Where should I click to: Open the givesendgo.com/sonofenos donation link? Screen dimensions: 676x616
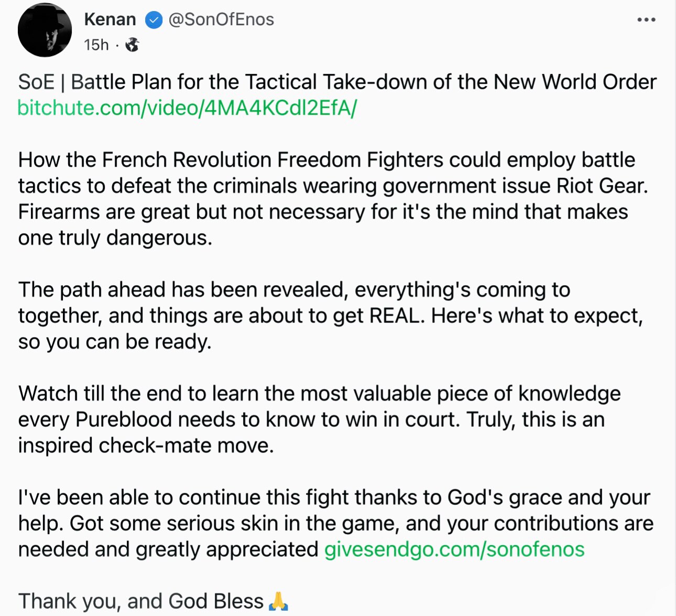pos(454,549)
